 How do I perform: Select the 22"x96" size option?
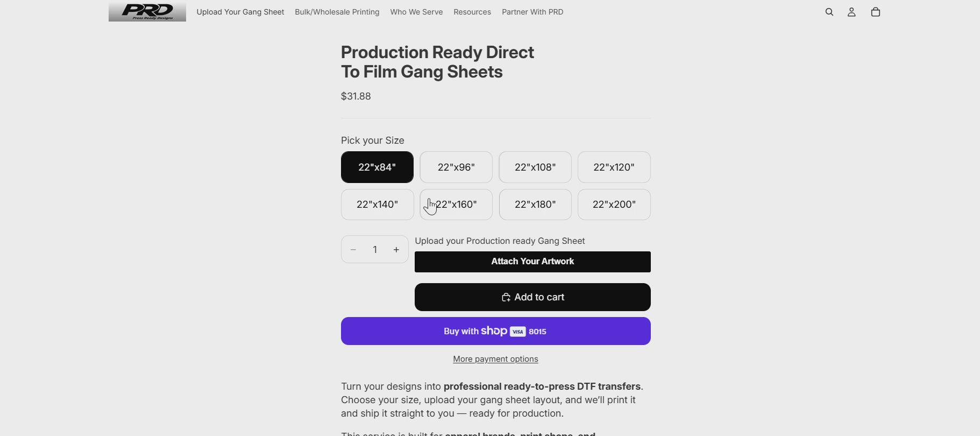[x=456, y=167]
